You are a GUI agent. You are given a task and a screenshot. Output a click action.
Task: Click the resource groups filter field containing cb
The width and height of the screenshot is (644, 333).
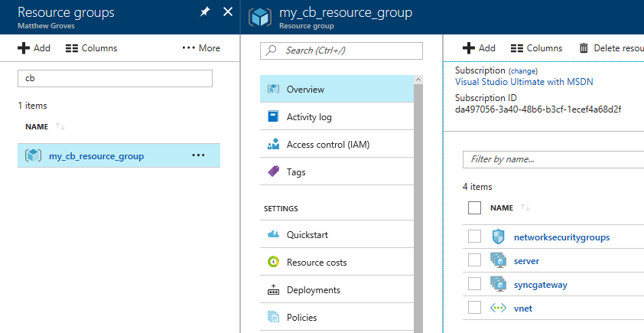tap(115, 78)
